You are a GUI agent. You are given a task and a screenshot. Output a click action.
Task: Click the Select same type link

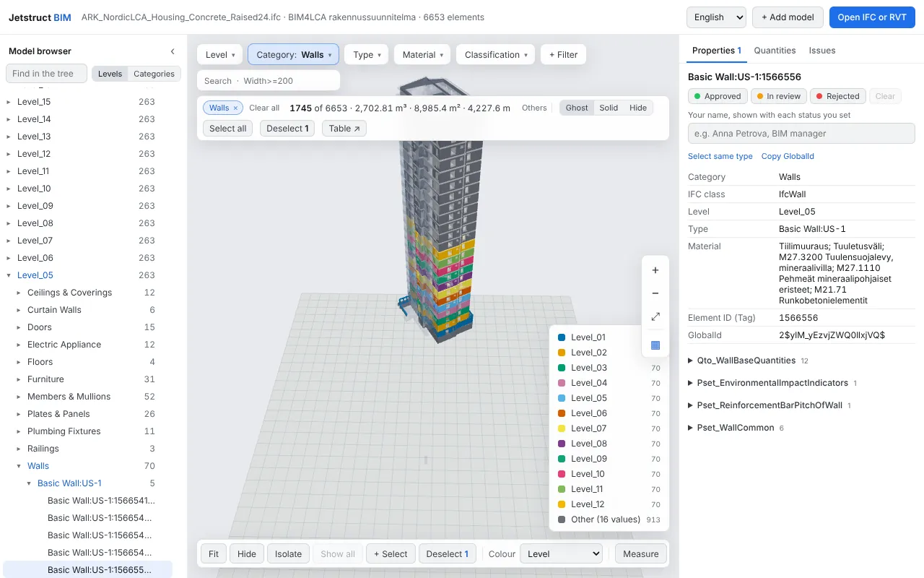pyautogui.click(x=720, y=156)
